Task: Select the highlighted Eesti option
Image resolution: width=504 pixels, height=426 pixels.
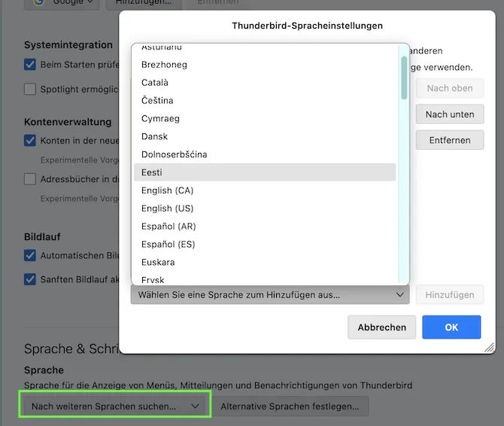Action: pos(265,172)
